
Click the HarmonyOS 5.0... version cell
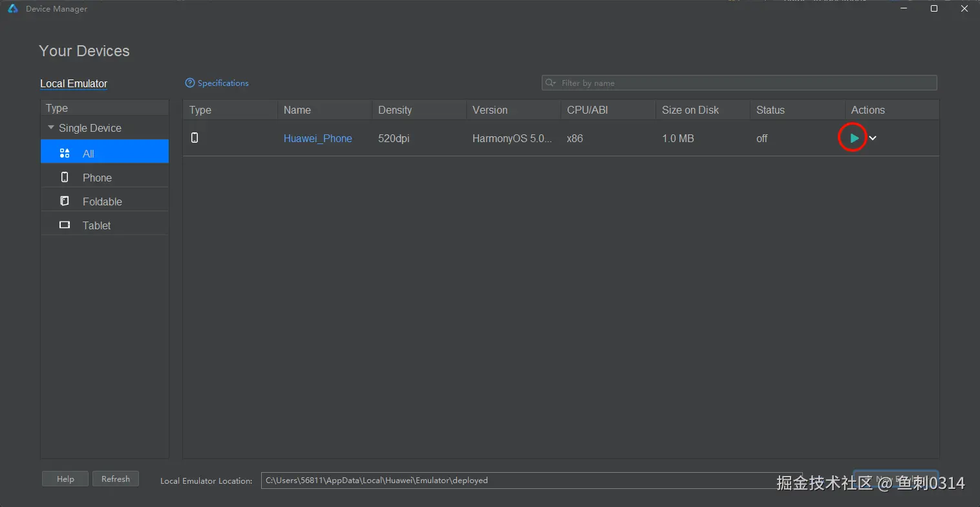point(513,138)
